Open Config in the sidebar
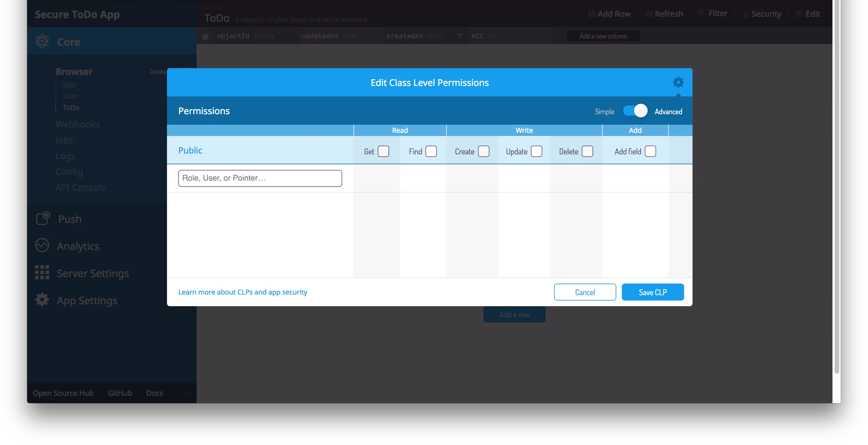 tap(69, 172)
